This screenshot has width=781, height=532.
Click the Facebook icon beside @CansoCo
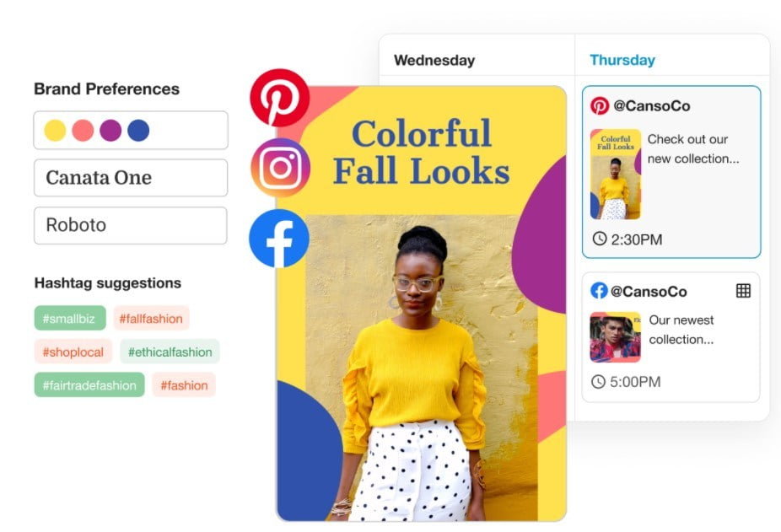pos(599,290)
